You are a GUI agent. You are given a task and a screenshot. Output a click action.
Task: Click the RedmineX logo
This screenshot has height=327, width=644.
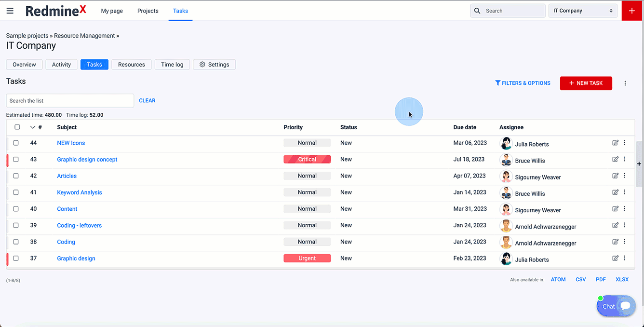coord(56,11)
